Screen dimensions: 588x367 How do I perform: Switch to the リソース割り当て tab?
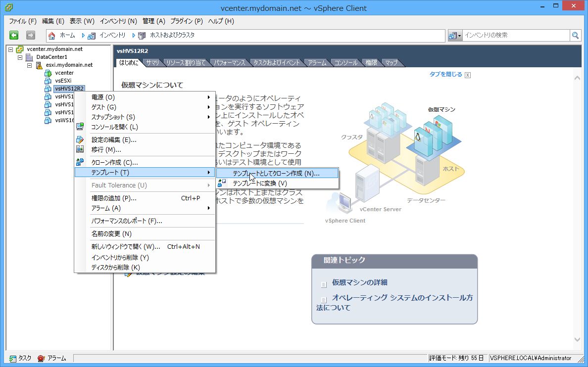(186, 63)
